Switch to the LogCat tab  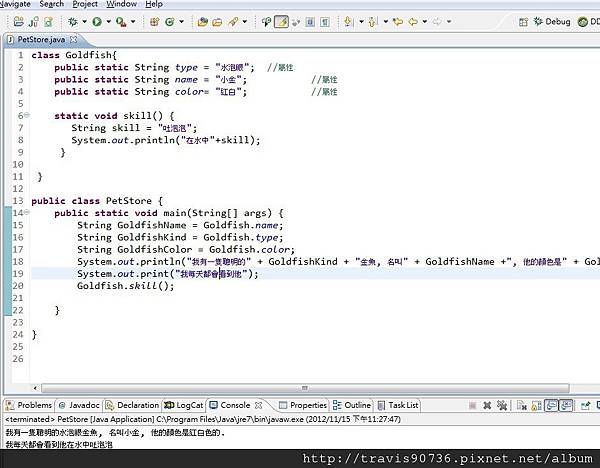click(x=189, y=405)
